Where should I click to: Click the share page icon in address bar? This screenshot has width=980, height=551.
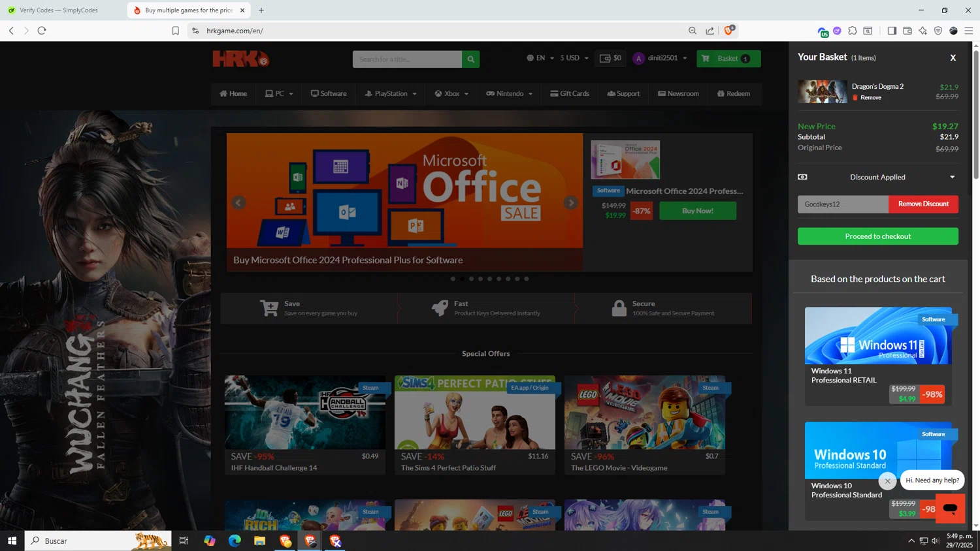[x=710, y=31]
